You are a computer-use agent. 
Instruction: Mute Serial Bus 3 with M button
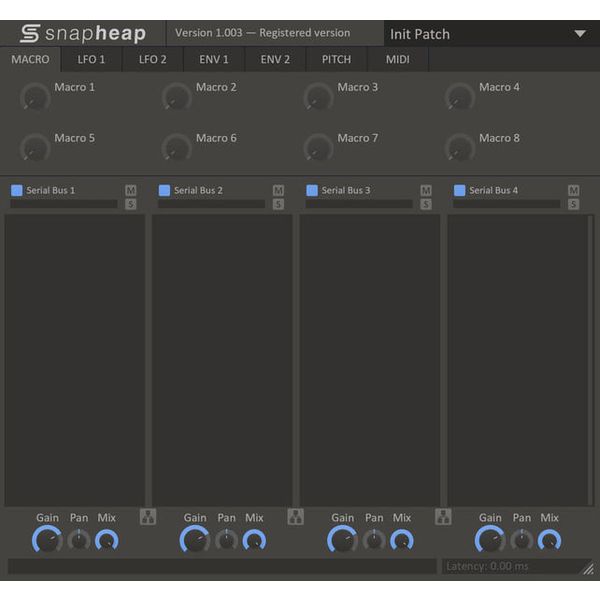tap(426, 190)
